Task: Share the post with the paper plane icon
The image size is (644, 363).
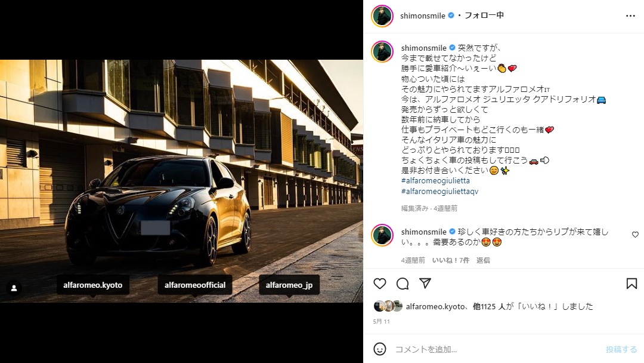Action: click(x=425, y=283)
